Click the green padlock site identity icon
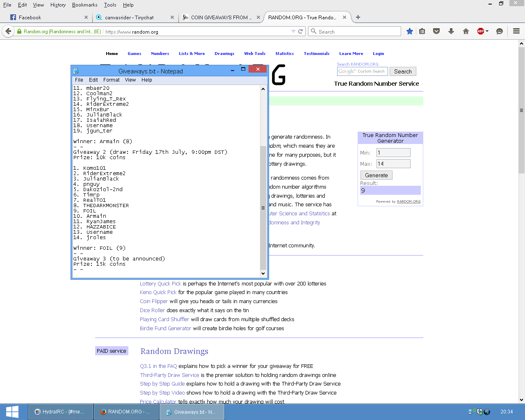525x420 pixels. [x=19, y=32]
